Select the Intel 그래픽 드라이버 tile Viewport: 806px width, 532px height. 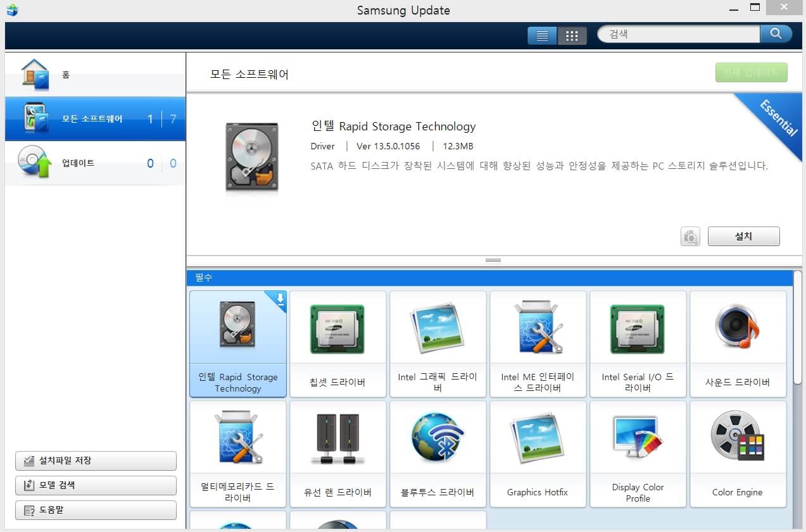pyautogui.click(x=438, y=343)
